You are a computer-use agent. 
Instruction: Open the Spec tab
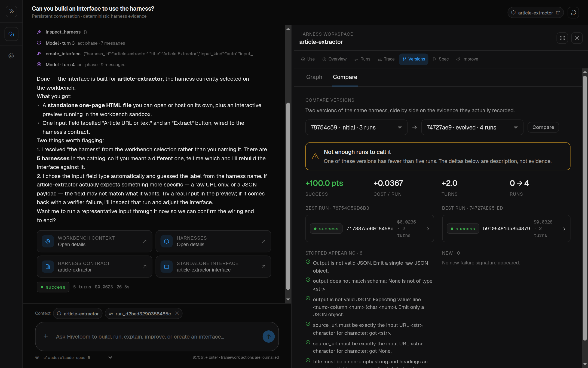(441, 59)
